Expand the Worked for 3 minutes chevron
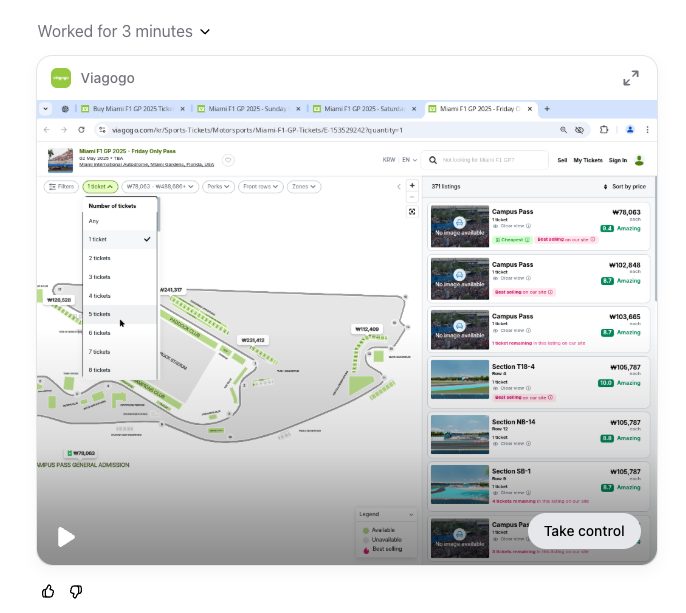The width and height of the screenshot is (686, 613). coord(205,32)
